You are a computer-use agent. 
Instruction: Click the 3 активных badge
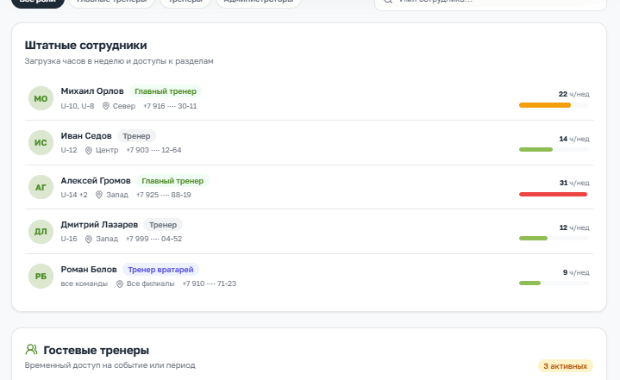(565, 366)
